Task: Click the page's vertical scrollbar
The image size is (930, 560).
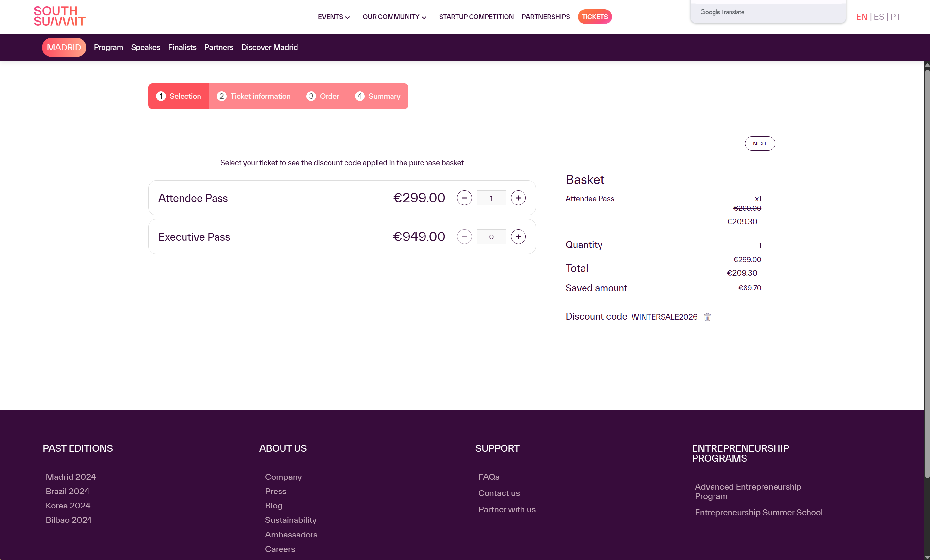Action: (x=927, y=271)
